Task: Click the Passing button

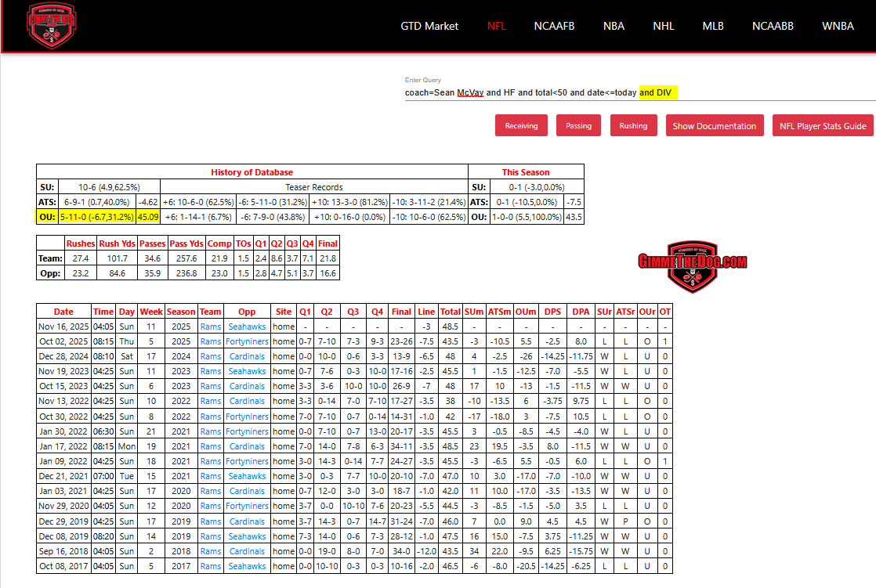Action: pyautogui.click(x=578, y=125)
